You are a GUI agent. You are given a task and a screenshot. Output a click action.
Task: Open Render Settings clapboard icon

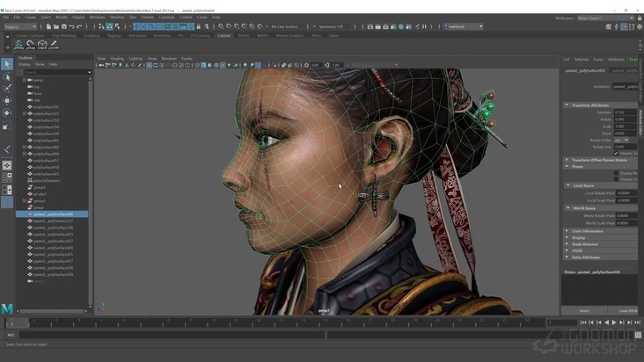click(393, 26)
